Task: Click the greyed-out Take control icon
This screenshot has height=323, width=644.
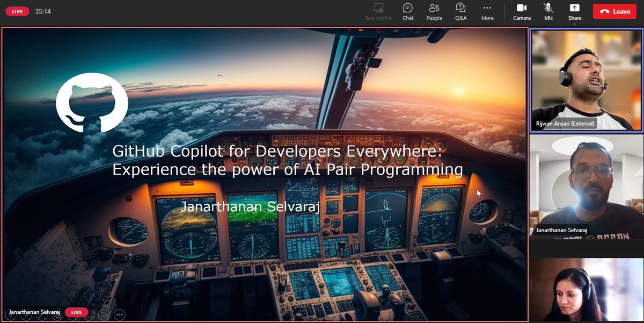Action: (379, 11)
